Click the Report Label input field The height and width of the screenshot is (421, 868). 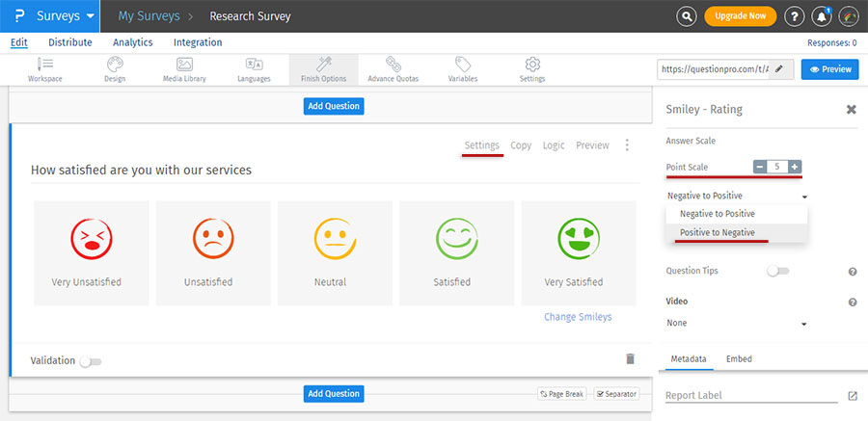click(x=750, y=395)
